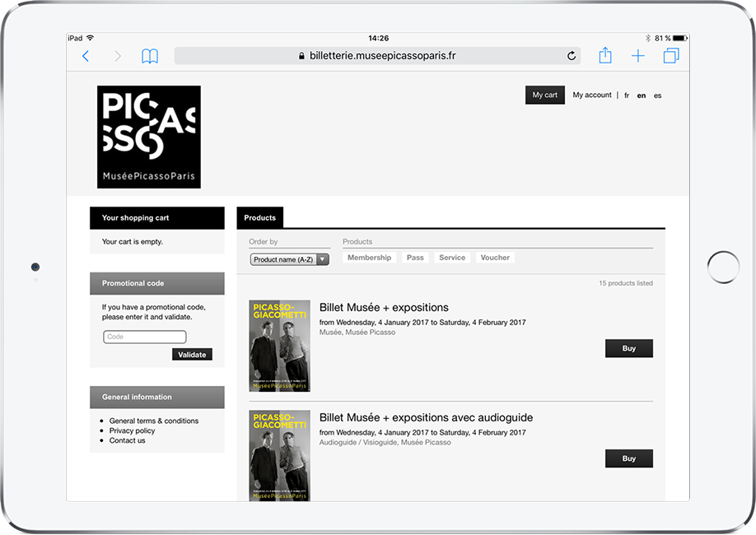This screenshot has height=535, width=756.
Task: Switch language to es
Action: [x=658, y=95]
